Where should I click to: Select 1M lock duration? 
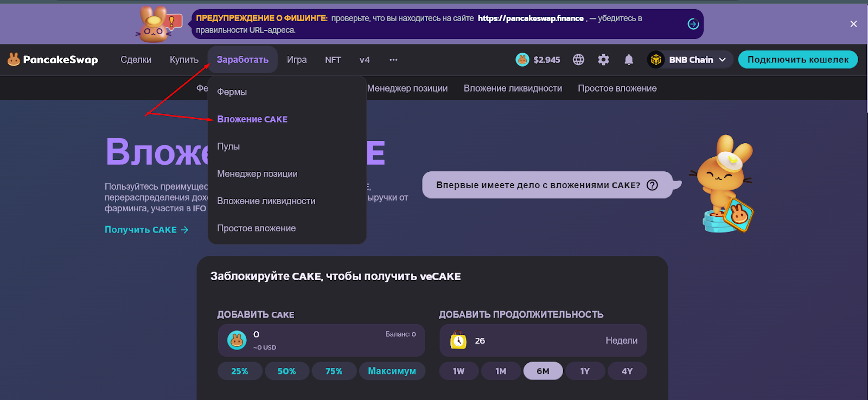501,371
